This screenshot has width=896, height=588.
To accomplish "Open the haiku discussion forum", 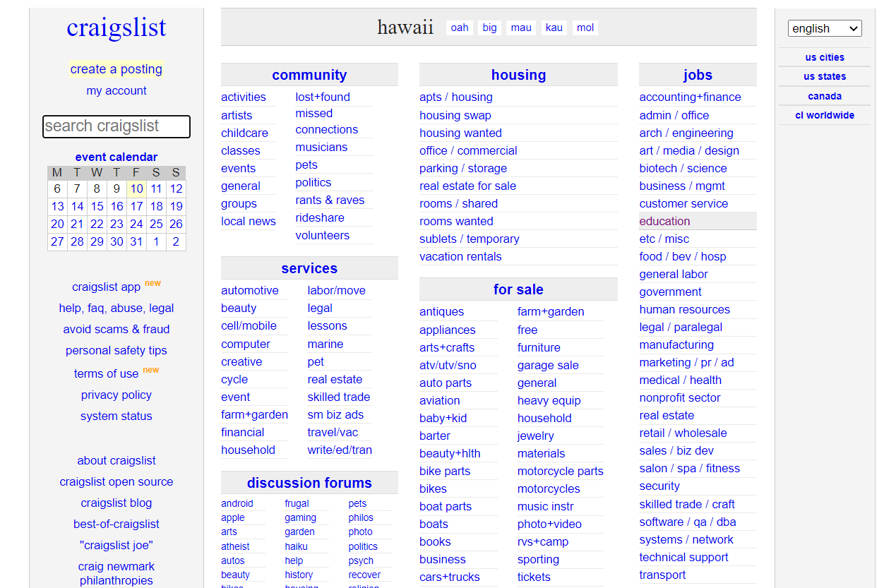I will (297, 546).
